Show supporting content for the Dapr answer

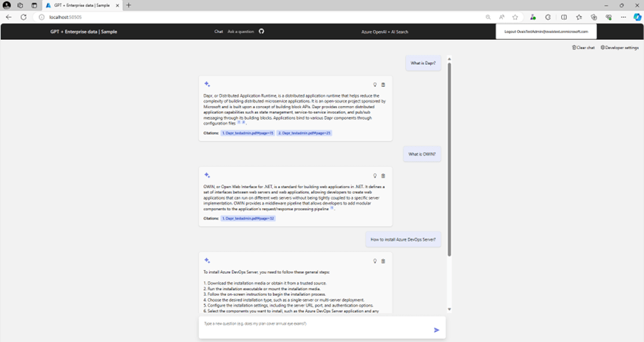coord(383,85)
